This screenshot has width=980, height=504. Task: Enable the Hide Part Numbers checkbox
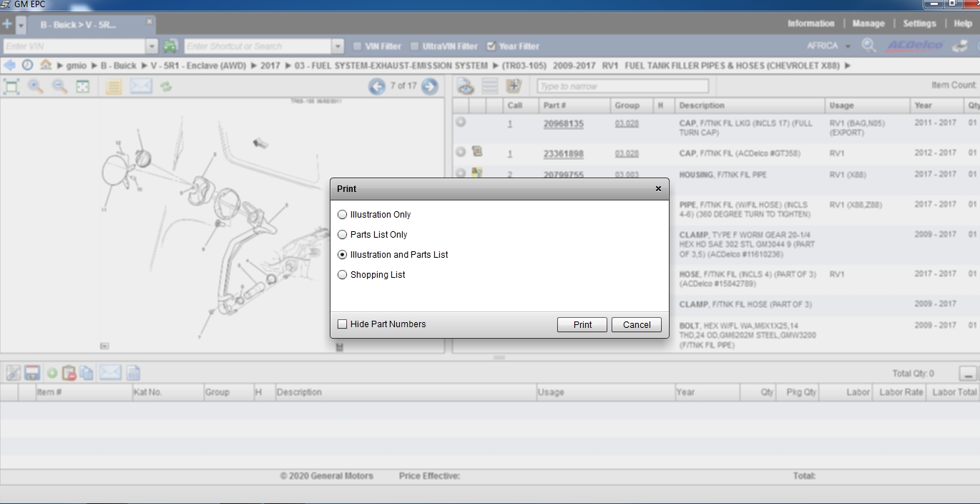click(343, 324)
